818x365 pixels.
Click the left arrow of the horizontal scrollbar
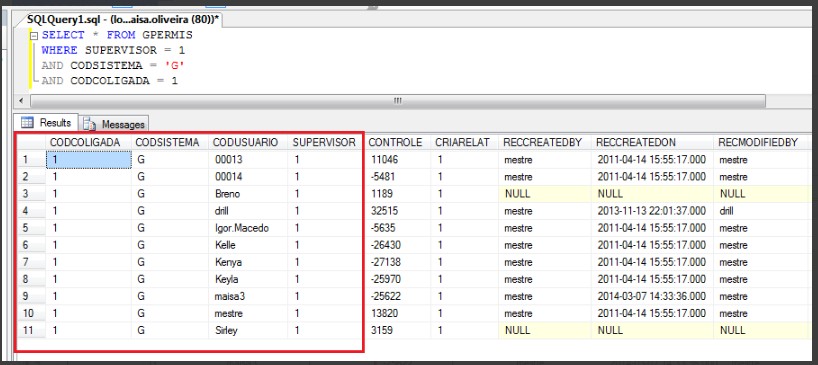tap(21, 101)
